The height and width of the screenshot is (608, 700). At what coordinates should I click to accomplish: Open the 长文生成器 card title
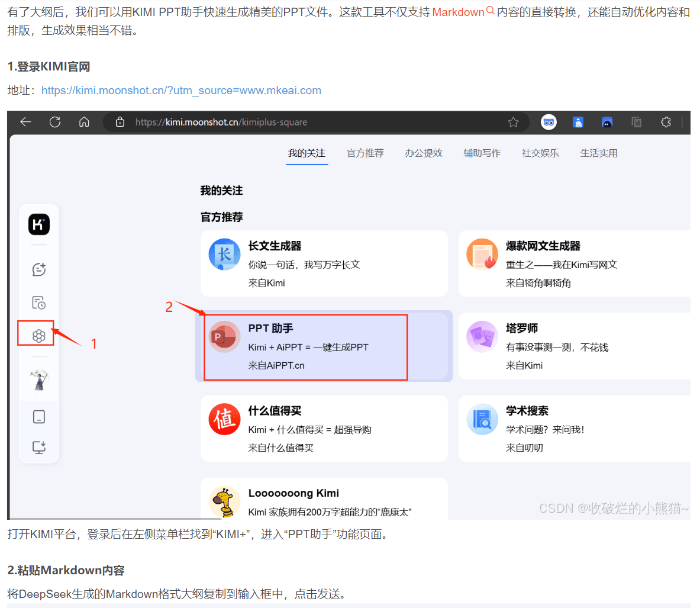point(275,246)
